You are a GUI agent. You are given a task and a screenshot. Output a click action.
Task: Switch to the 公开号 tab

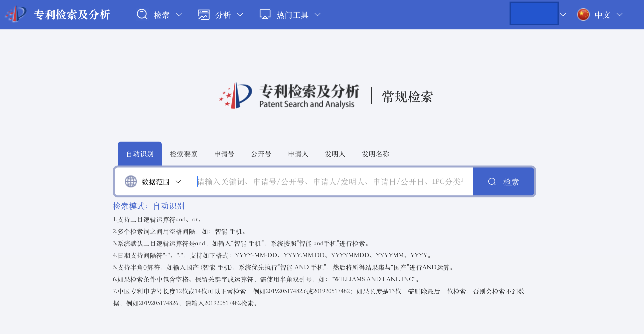pos(261,154)
